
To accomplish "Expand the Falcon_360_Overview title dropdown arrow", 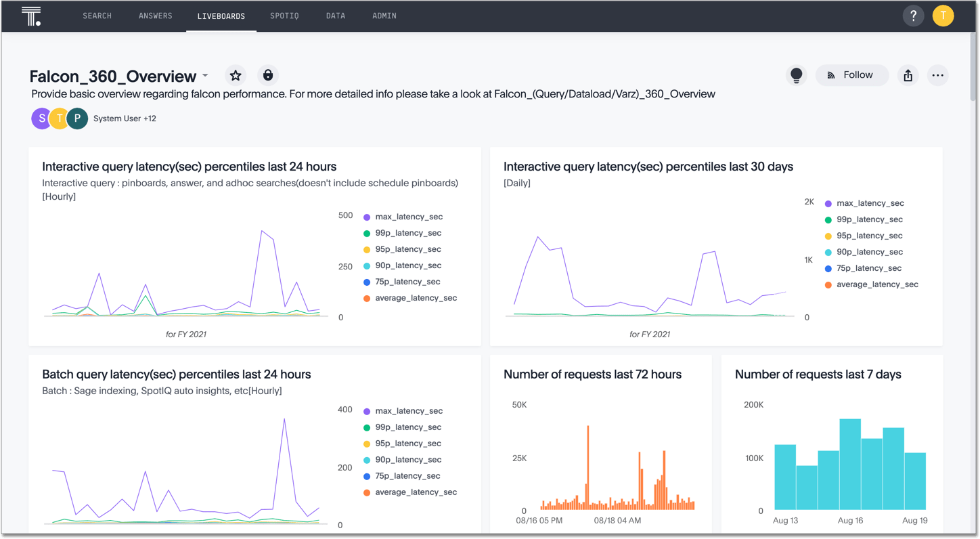I will [205, 76].
